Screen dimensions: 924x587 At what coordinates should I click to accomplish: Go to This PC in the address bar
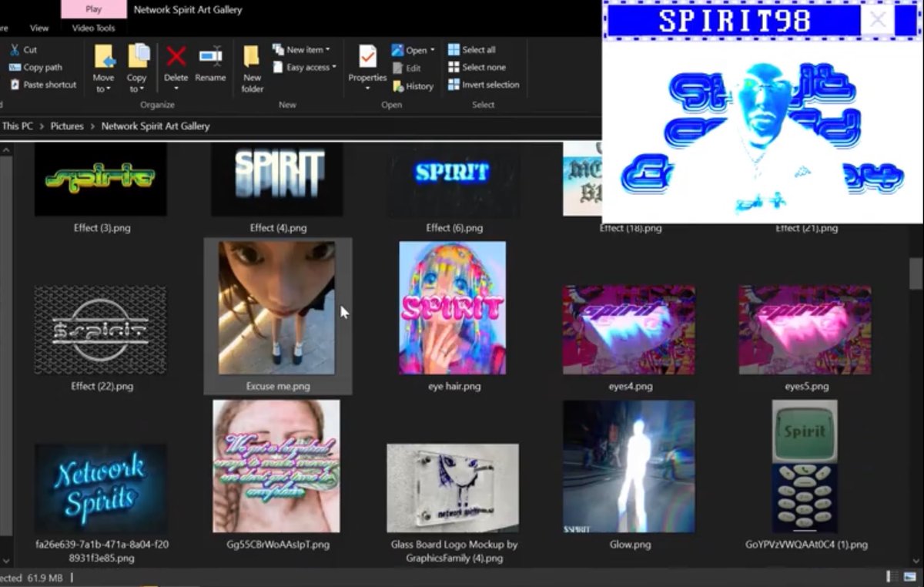(17, 126)
